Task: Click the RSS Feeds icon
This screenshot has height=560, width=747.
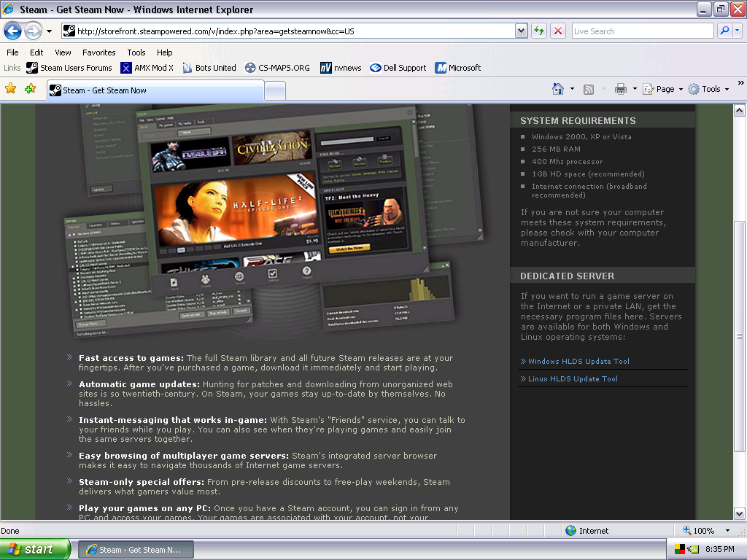Action: [589, 90]
